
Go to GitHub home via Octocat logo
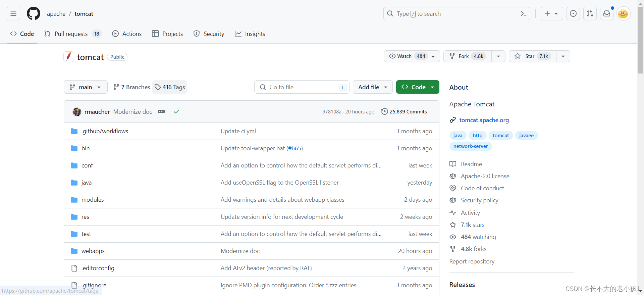34,13
